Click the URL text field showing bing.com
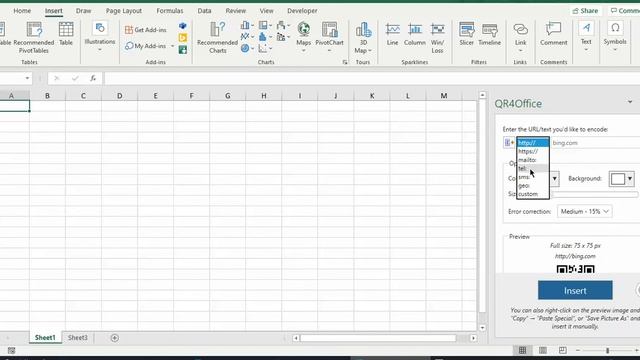This screenshot has width=640, height=360. coord(595,143)
